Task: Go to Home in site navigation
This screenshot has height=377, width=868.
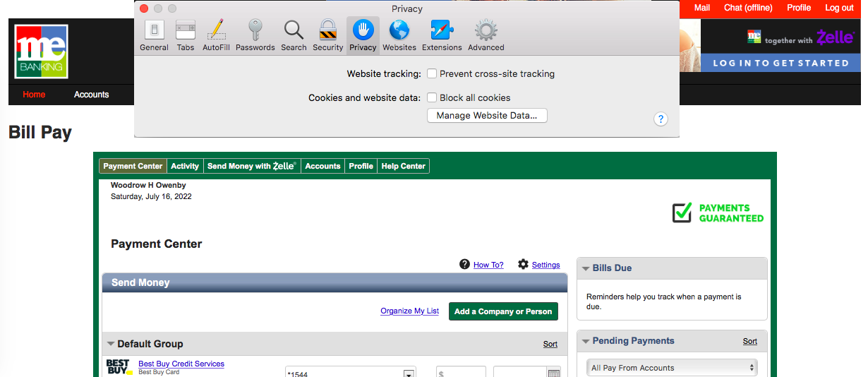Action: (x=34, y=95)
